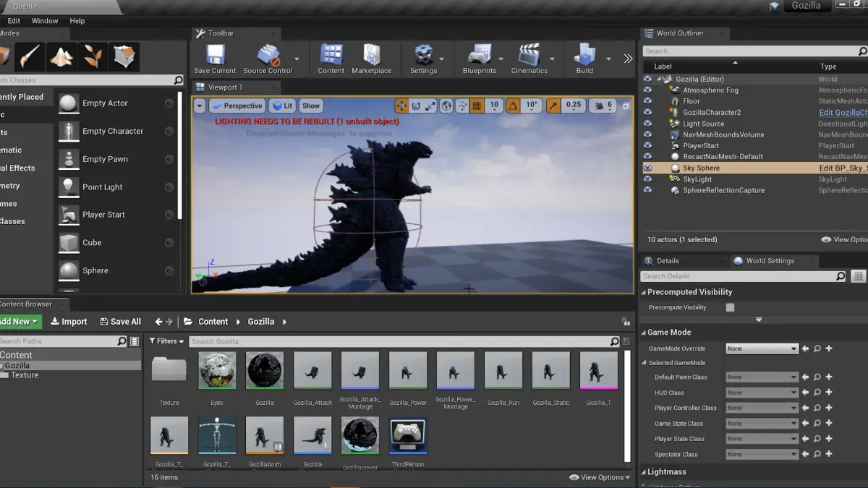Open the GameMode Override dropdown
The image size is (868, 488).
(x=762, y=348)
